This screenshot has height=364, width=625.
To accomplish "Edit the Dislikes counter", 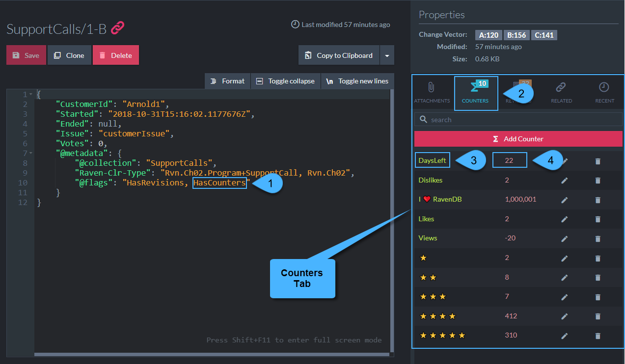I will (x=565, y=181).
